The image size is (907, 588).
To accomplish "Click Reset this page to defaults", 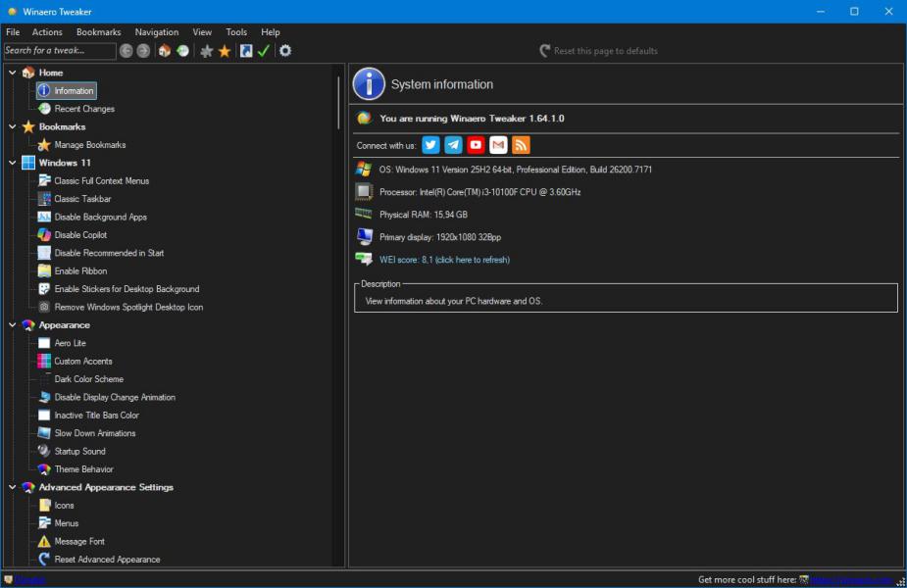I will 605,51.
